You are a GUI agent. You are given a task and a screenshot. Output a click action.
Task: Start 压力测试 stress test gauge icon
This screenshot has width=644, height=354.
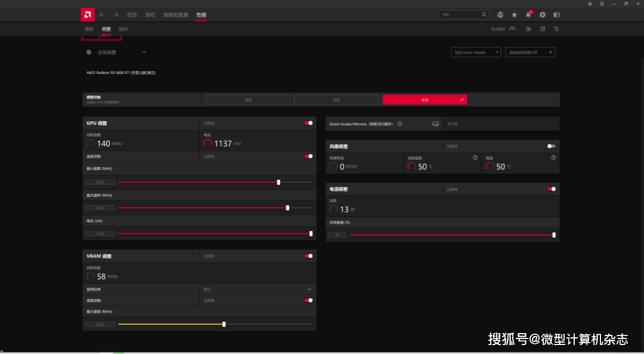point(512,29)
